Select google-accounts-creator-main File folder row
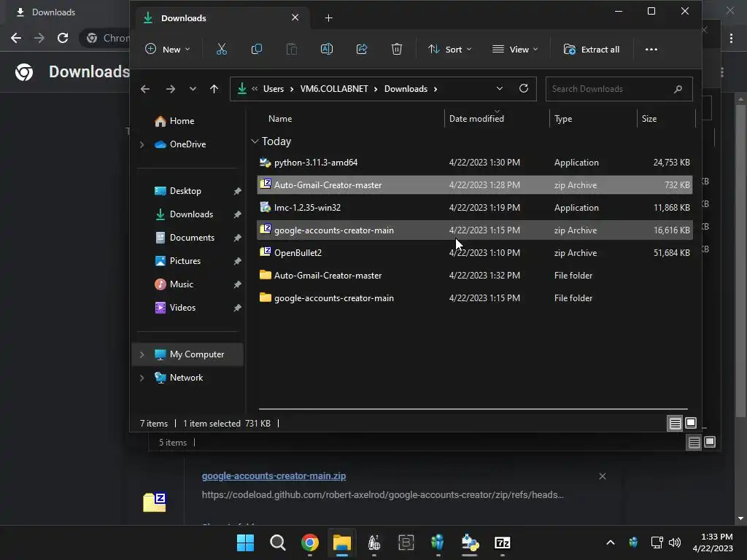 (x=474, y=298)
